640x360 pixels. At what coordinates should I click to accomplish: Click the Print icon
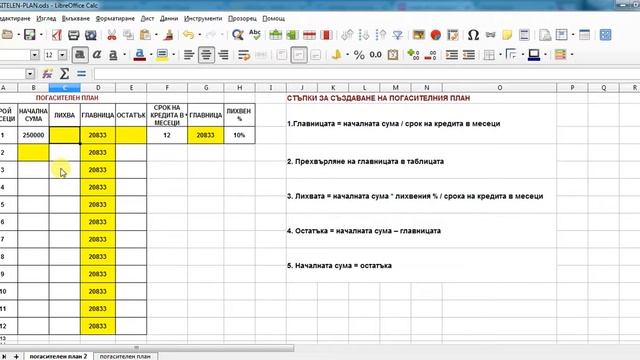pos(73,35)
